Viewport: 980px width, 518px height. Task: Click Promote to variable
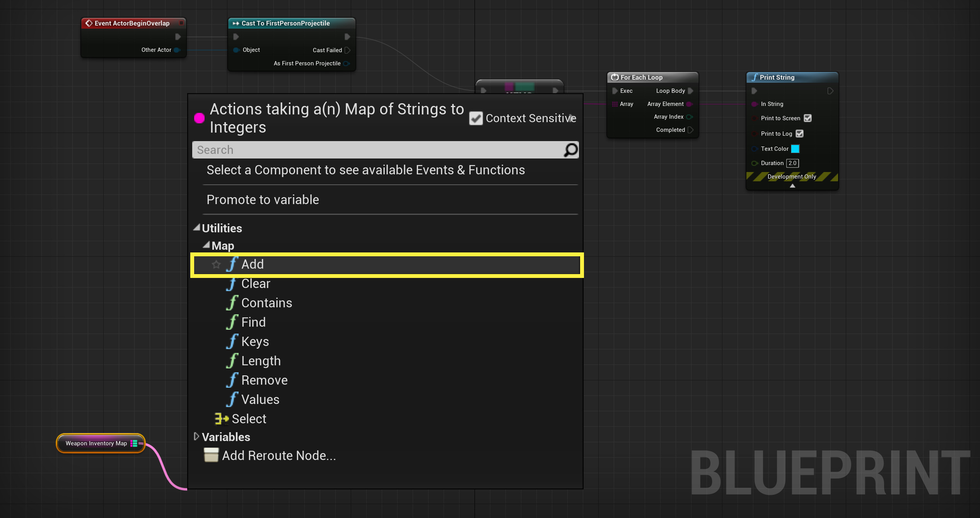coord(263,199)
